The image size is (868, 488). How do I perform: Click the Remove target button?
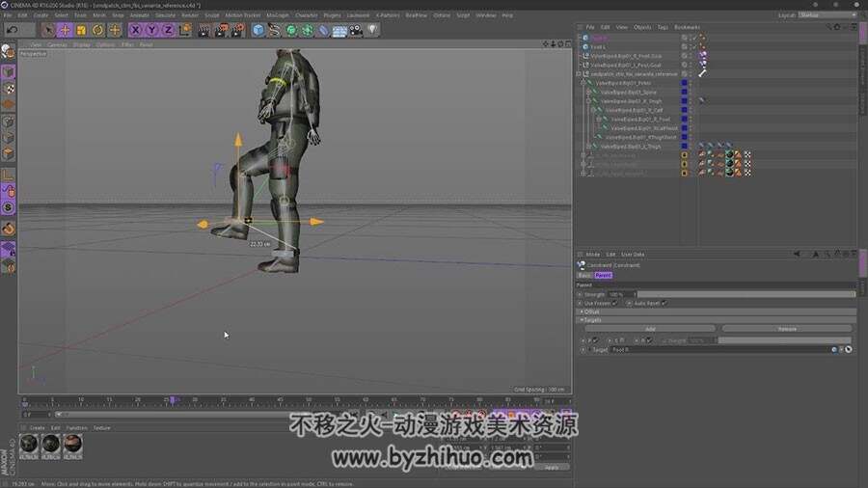pos(787,329)
